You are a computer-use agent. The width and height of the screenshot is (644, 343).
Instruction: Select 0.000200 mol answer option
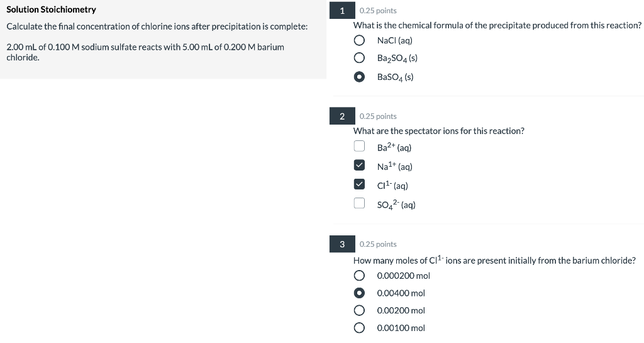[x=359, y=276]
